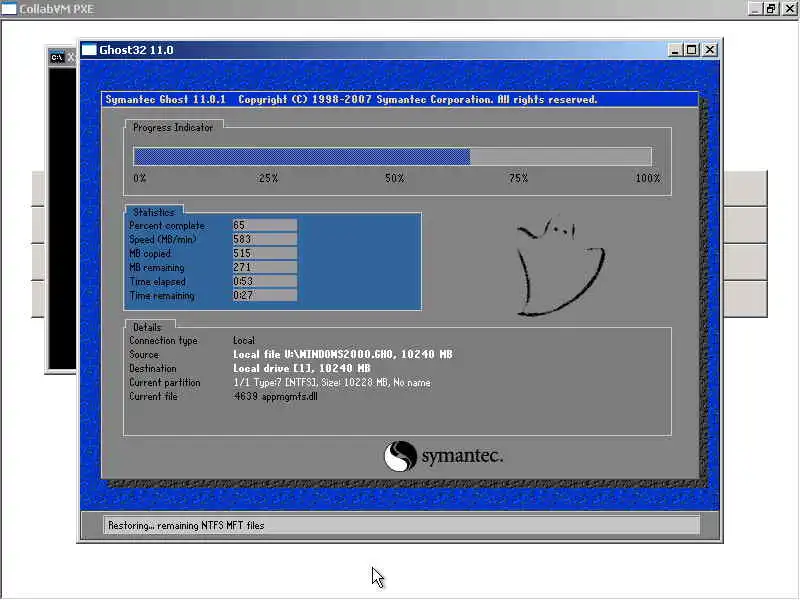Close the CollabVM PXE window
The image size is (800, 600).
pos(789,9)
